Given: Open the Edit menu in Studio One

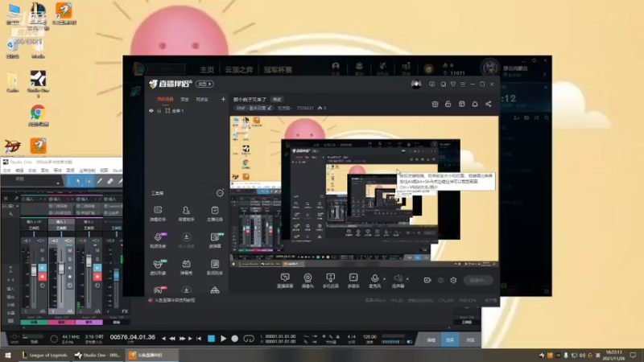Looking at the screenshot, I should (19, 171).
